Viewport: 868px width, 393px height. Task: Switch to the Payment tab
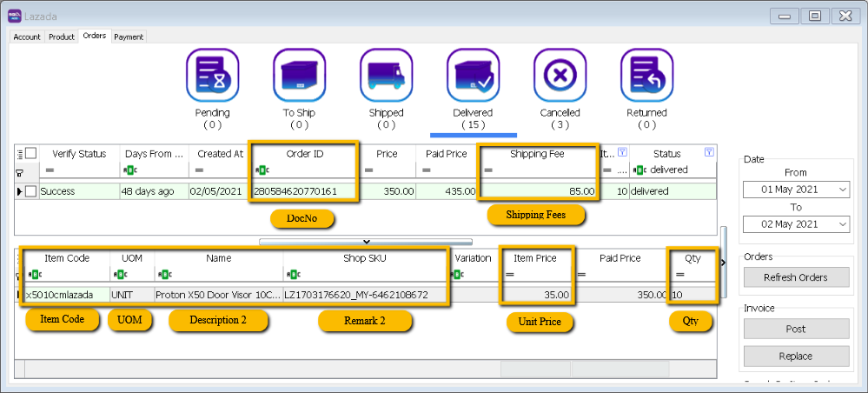click(x=129, y=37)
